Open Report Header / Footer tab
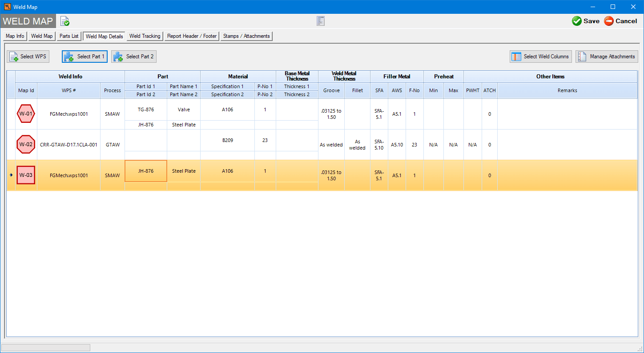This screenshot has height=353, width=644. 192,36
